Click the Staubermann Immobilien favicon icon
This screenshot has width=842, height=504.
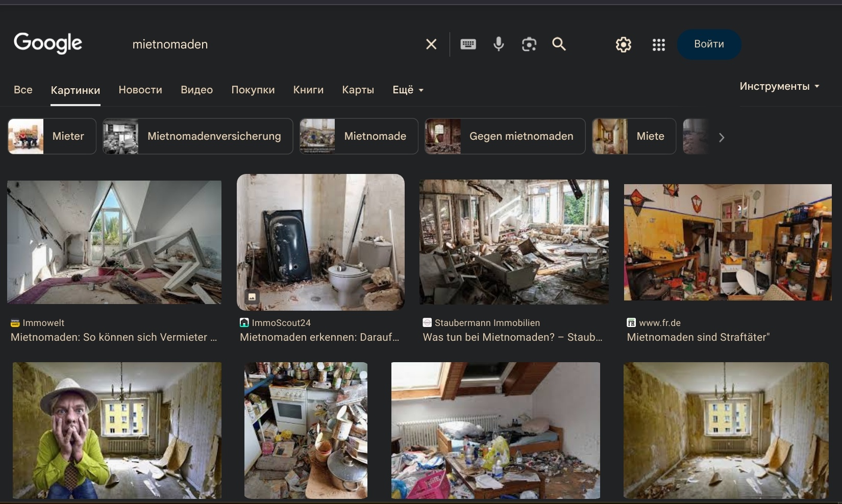tap(428, 323)
